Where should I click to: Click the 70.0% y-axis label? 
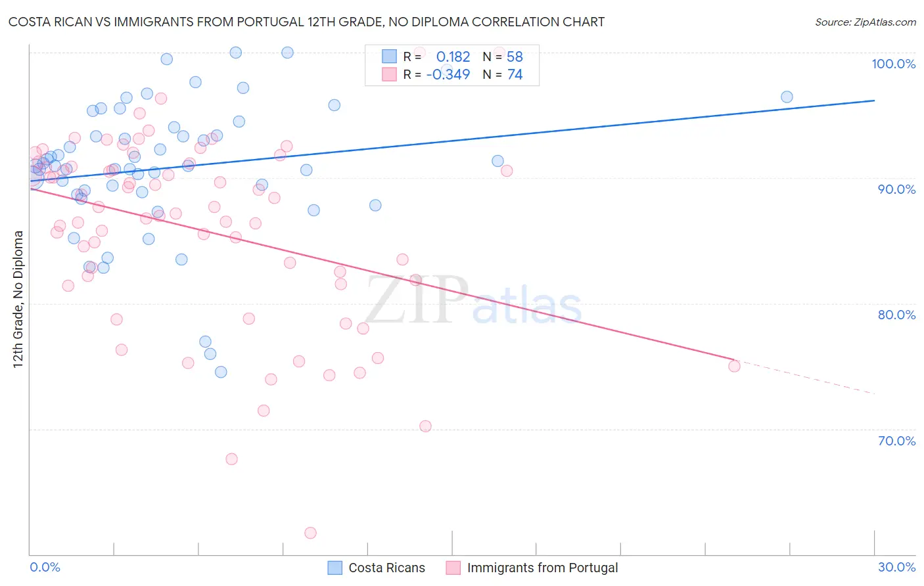click(x=897, y=441)
